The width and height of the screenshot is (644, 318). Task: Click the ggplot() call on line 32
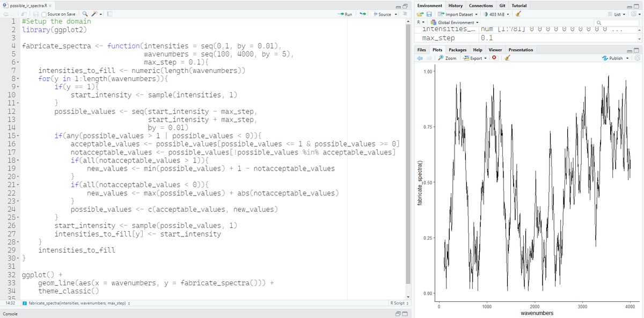coord(38,274)
